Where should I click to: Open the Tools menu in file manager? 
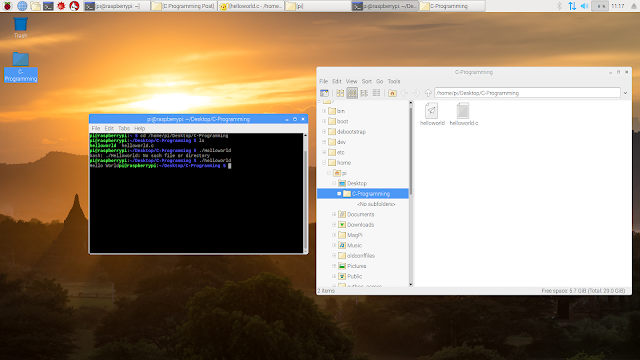[x=394, y=81]
